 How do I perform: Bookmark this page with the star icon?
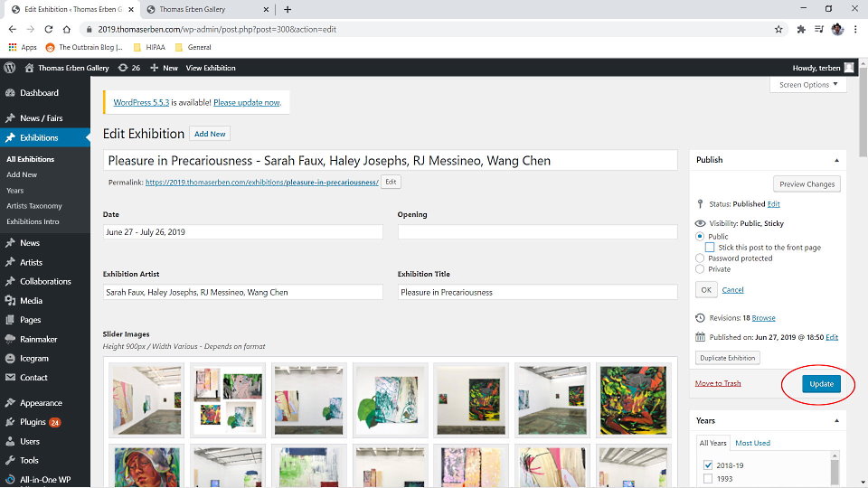coord(778,29)
